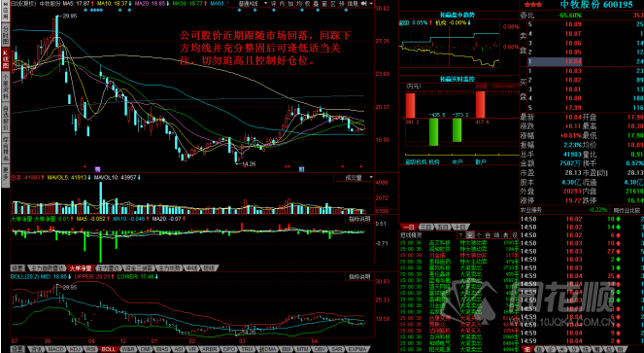Screen dimensions: 644x353
Task: Expand the small arrow dropdown after 信息
Action: click(x=371, y=3)
